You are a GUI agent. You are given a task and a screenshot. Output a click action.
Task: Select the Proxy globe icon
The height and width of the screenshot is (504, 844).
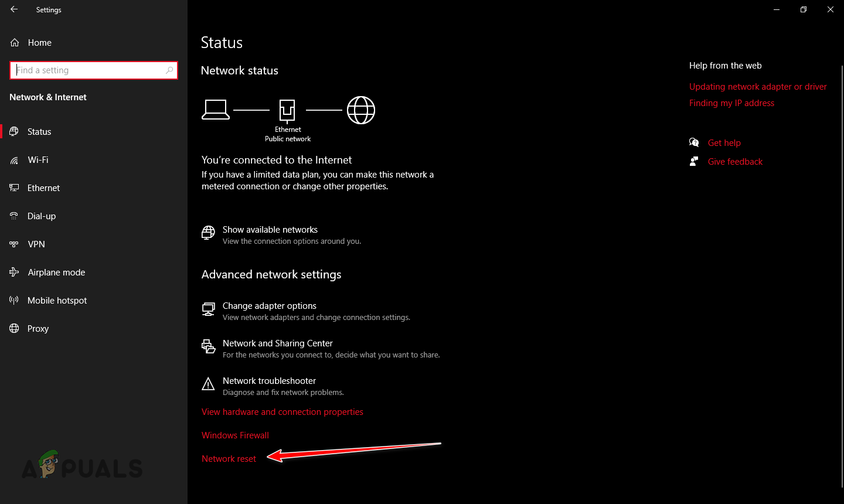pyautogui.click(x=13, y=328)
